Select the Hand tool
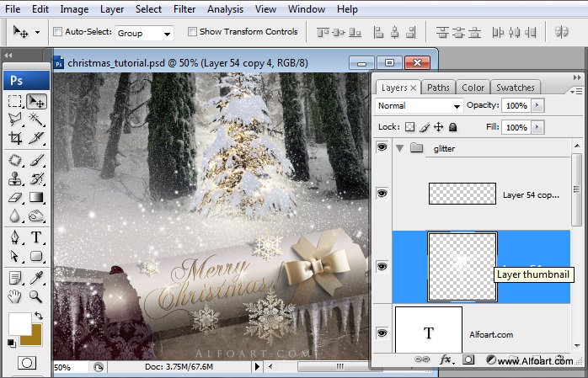This screenshot has width=588, height=378. tap(15, 296)
